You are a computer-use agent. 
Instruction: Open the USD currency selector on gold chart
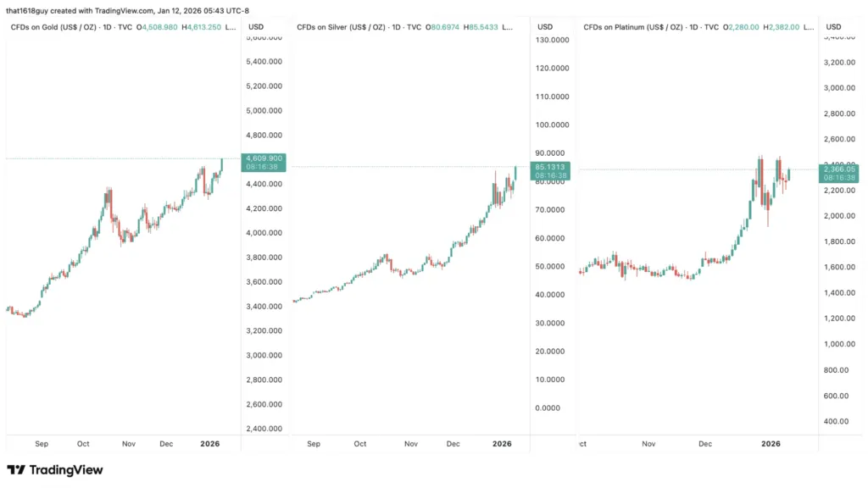(255, 27)
